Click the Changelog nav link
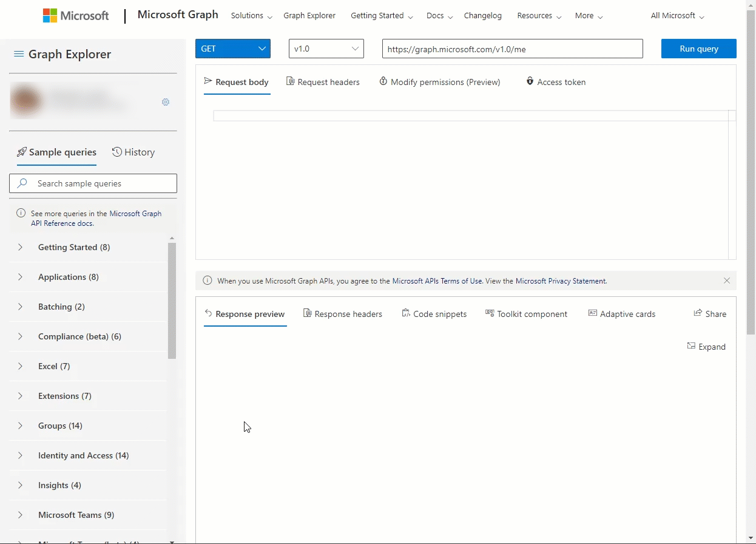The image size is (756, 544). pos(483,16)
